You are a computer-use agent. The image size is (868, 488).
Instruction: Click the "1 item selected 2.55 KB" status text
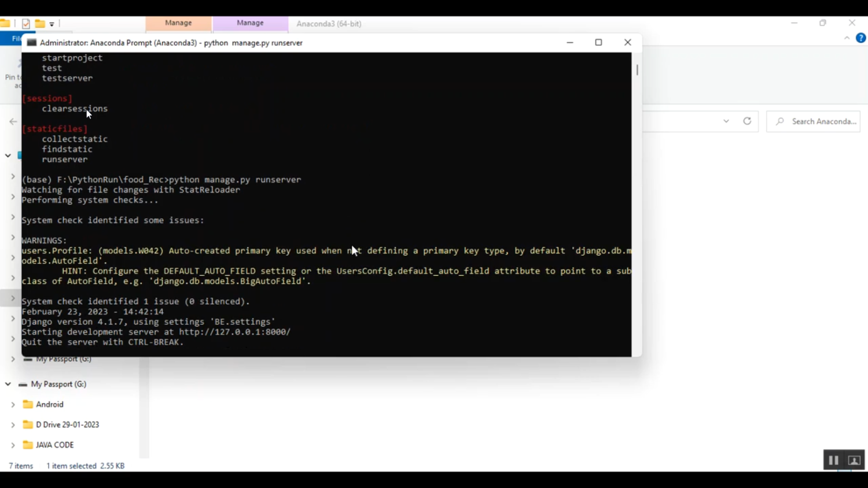(x=86, y=466)
